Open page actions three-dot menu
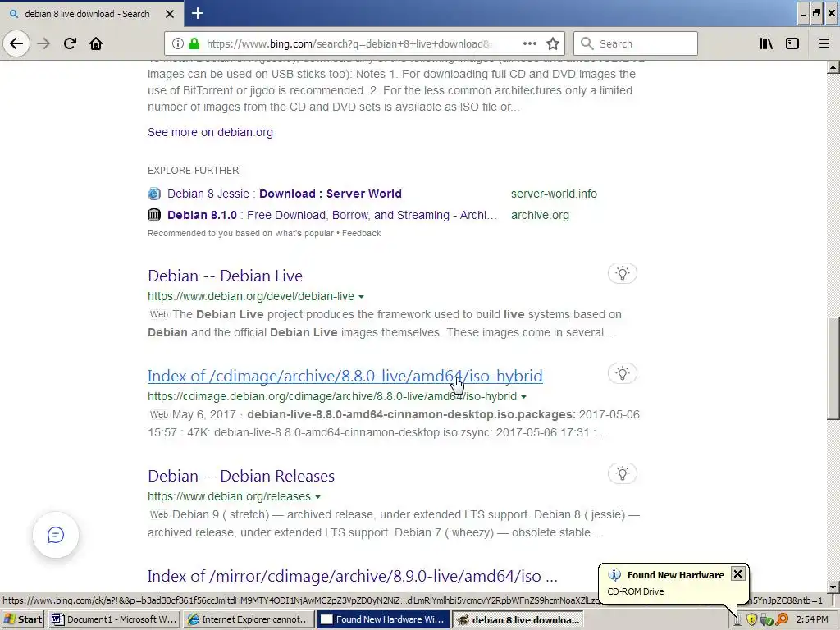This screenshot has width=840, height=630. click(530, 43)
